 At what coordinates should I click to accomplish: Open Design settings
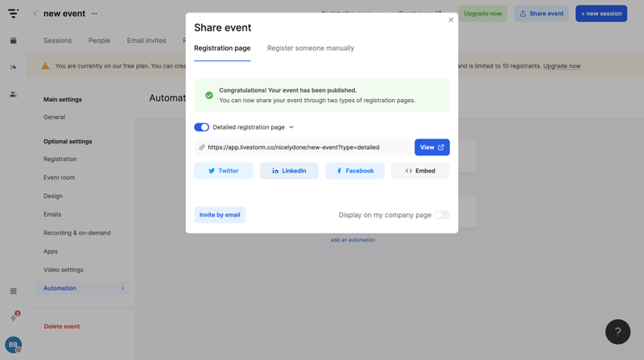tap(53, 196)
